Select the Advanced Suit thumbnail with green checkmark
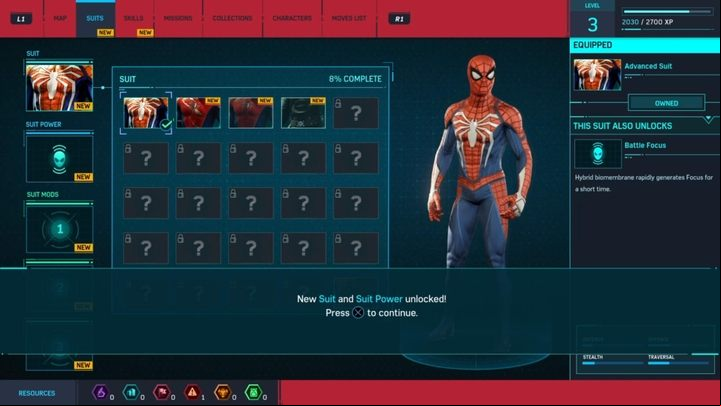The height and width of the screenshot is (406, 721). point(146,113)
